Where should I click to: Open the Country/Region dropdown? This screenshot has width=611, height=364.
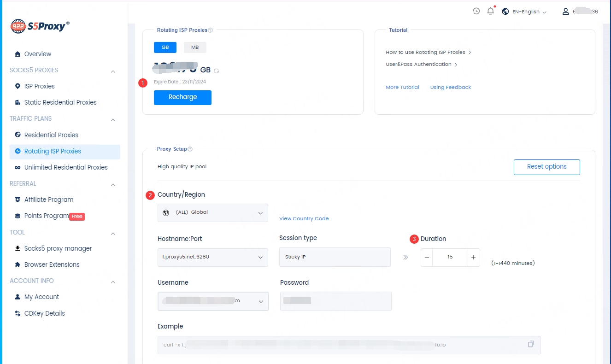coord(212,213)
